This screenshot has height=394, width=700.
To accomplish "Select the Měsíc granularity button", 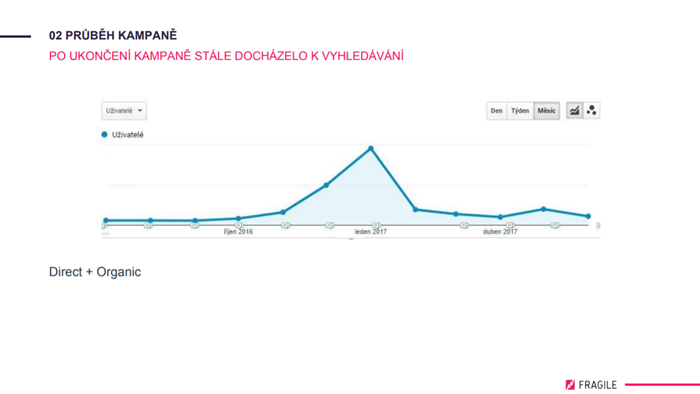I will click(x=546, y=111).
